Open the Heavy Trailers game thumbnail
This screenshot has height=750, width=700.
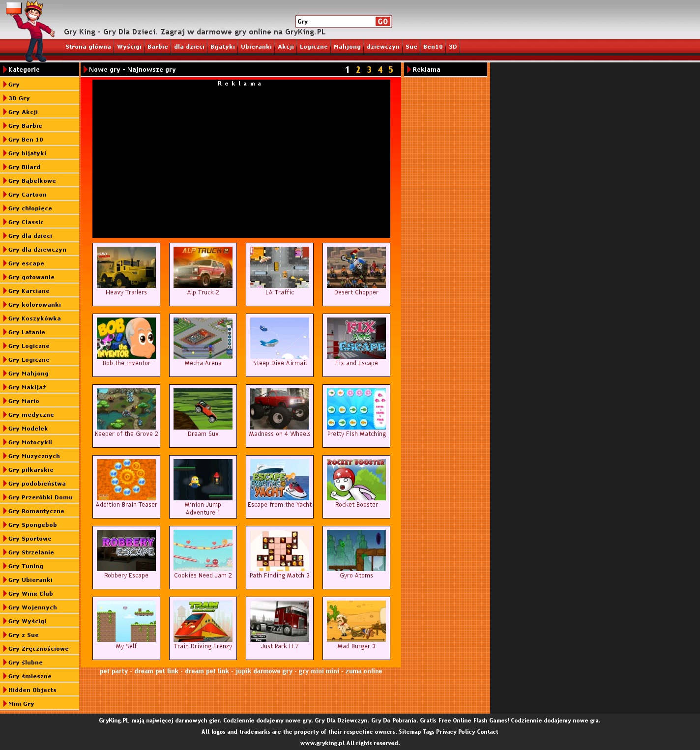click(126, 267)
